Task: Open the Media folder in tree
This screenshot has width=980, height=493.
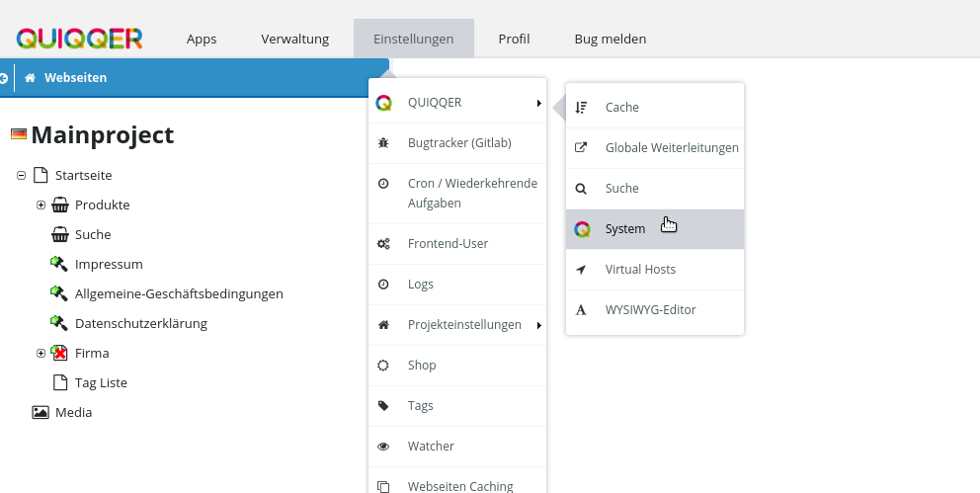Action: point(73,413)
